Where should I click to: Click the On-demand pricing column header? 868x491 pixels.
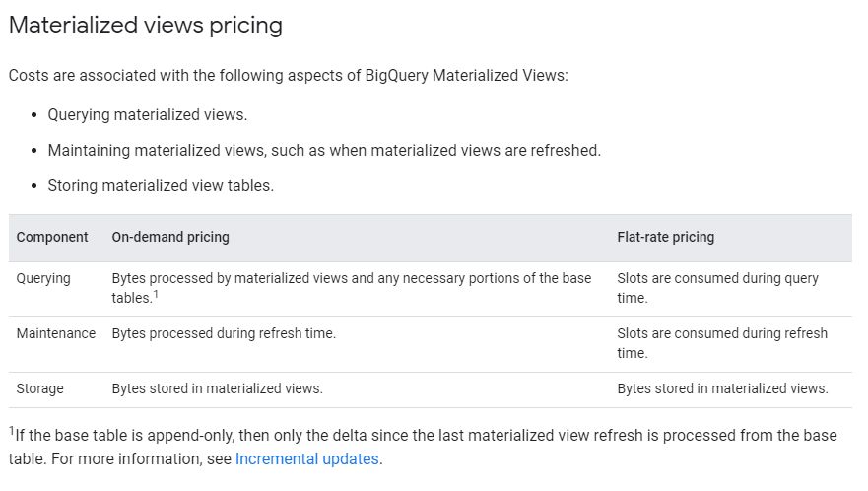170,237
